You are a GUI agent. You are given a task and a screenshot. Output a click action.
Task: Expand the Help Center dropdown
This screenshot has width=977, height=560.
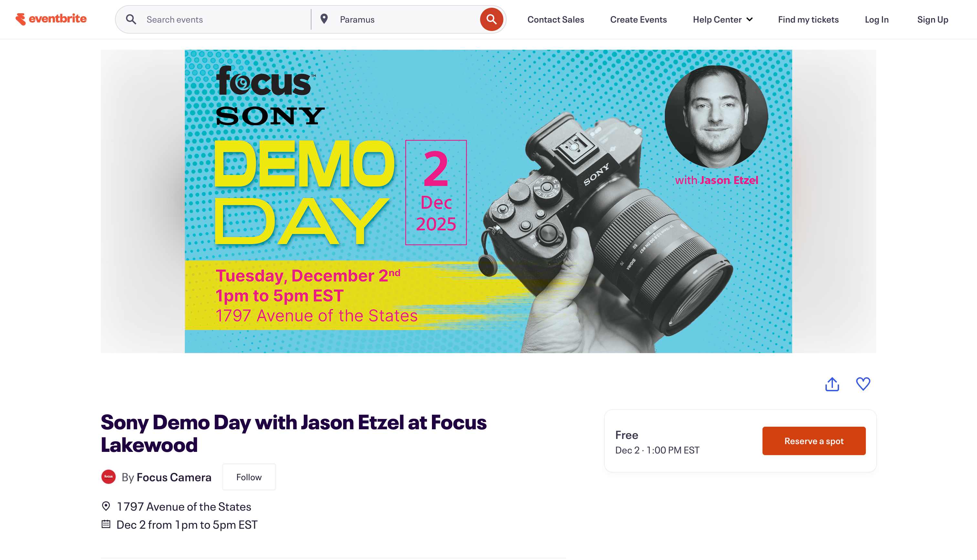[717, 20]
